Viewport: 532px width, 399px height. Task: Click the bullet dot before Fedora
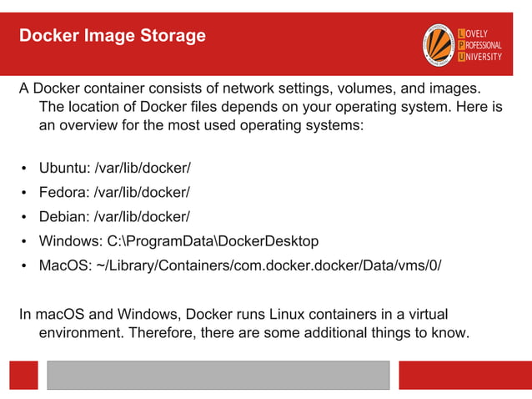pos(23,193)
